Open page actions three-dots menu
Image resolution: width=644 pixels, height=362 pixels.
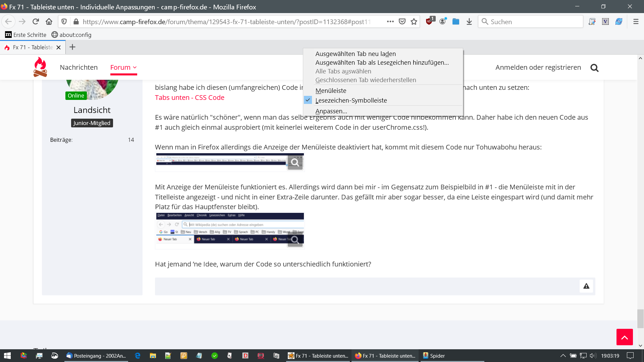click(390, 22)
